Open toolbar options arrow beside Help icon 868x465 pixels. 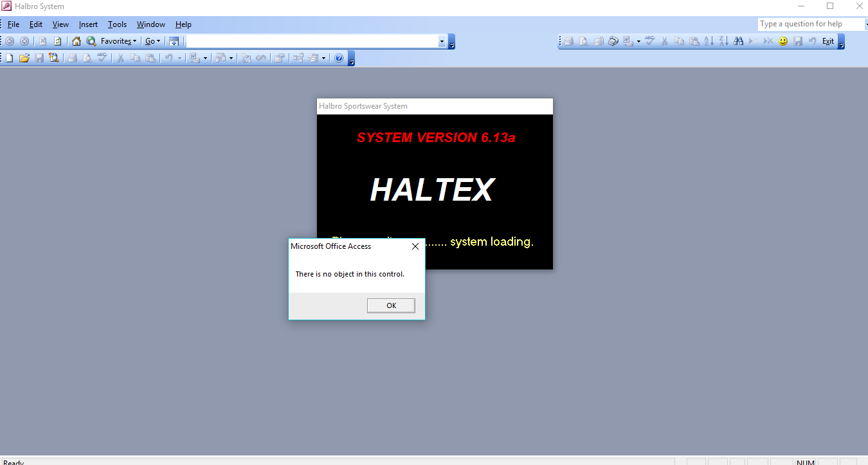point(351,59)
